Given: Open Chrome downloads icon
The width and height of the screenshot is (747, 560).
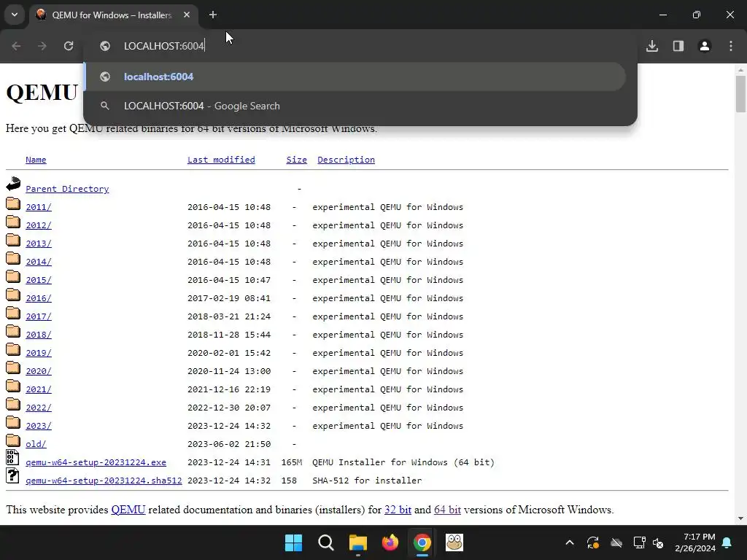Looking at the screenshot, I should 652,46.
